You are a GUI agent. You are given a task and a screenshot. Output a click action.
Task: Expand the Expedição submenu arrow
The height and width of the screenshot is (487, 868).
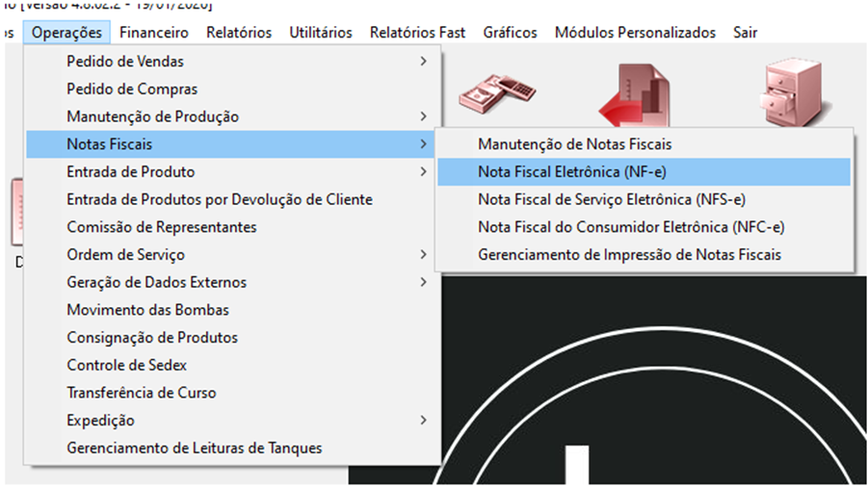pyautogui.click(x=423, y=421)
